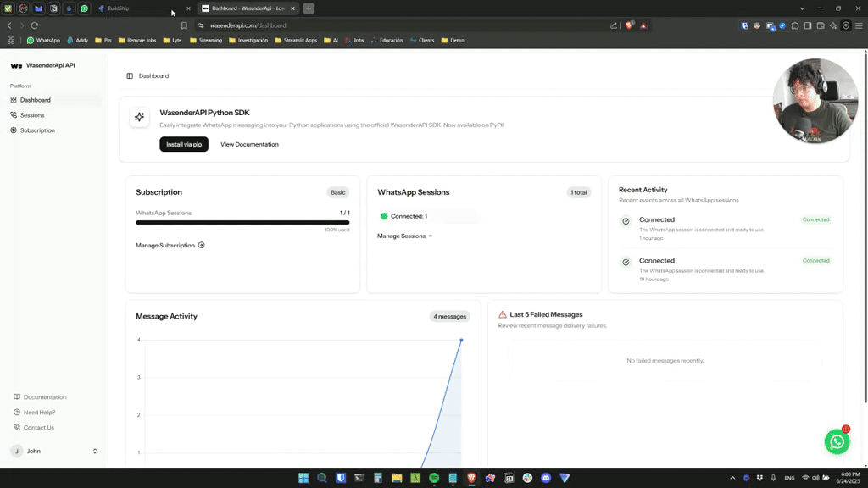
Task: Expand the John account menu
Action: (x=54, y=451)
